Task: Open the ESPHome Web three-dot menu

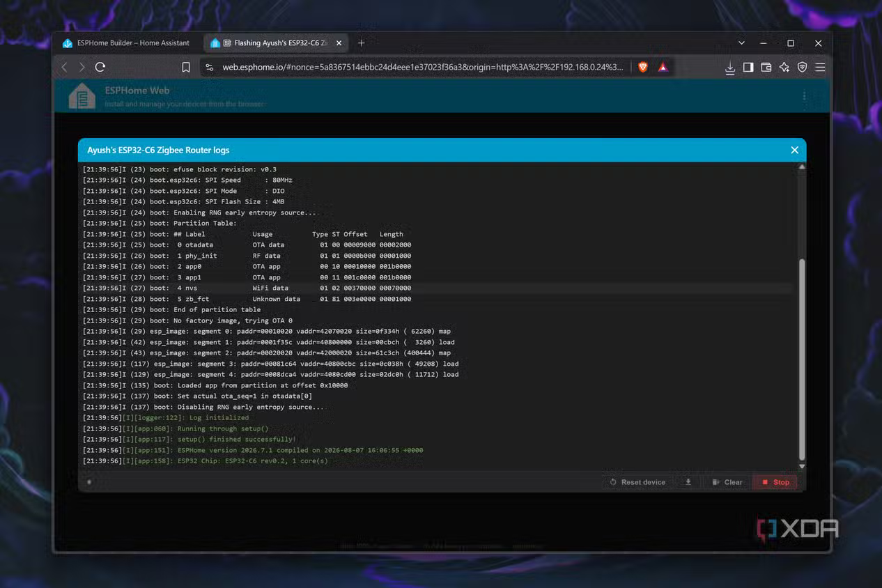Action: [804, 96]
